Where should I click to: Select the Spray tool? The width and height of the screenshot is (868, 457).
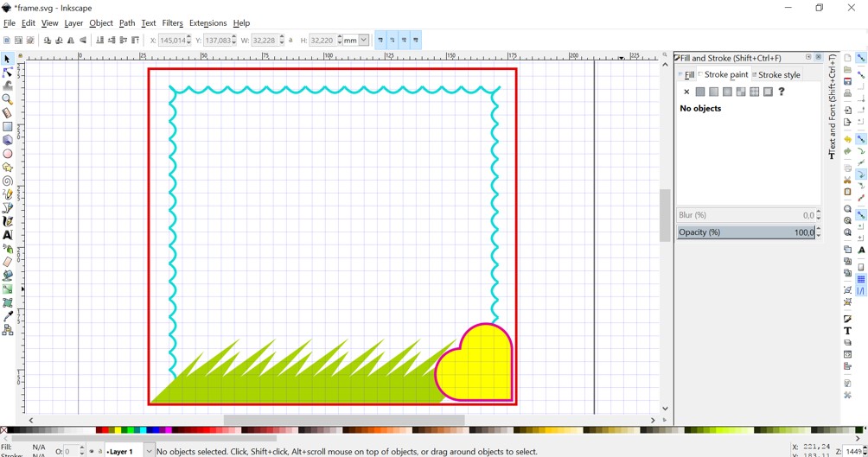coord(7,249)
